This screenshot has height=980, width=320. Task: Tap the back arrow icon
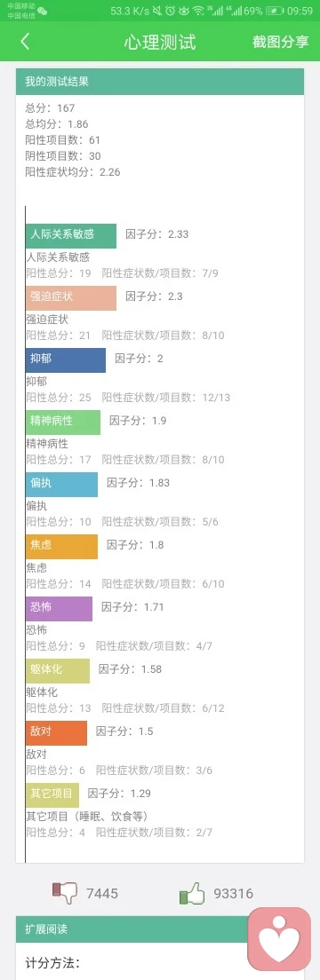point(25,42)
